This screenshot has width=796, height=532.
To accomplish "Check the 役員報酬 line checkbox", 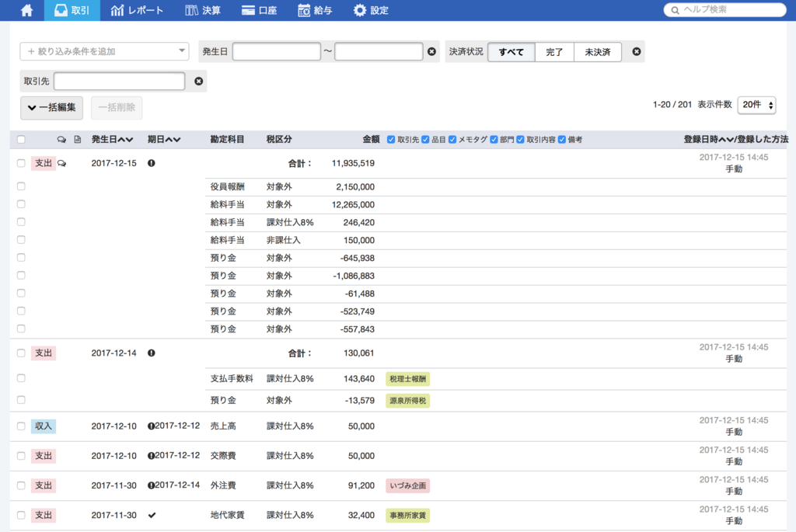I will point(21,186).
